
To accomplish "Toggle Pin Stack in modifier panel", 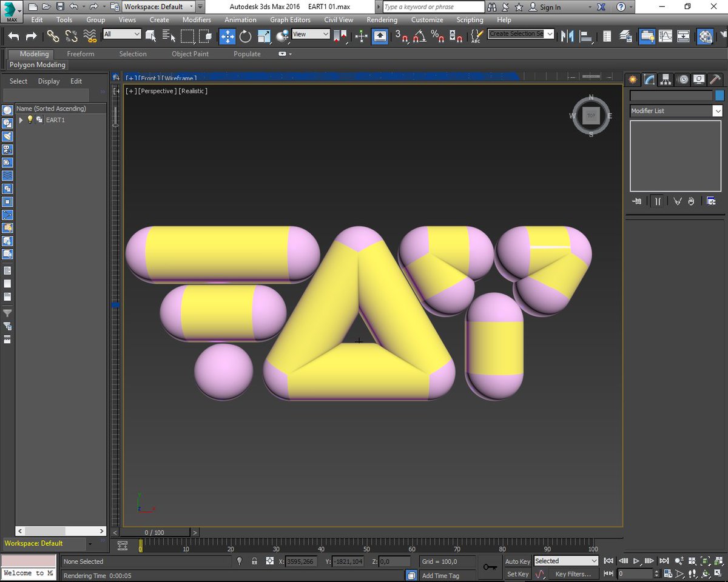I will click(x=636, y=201).
